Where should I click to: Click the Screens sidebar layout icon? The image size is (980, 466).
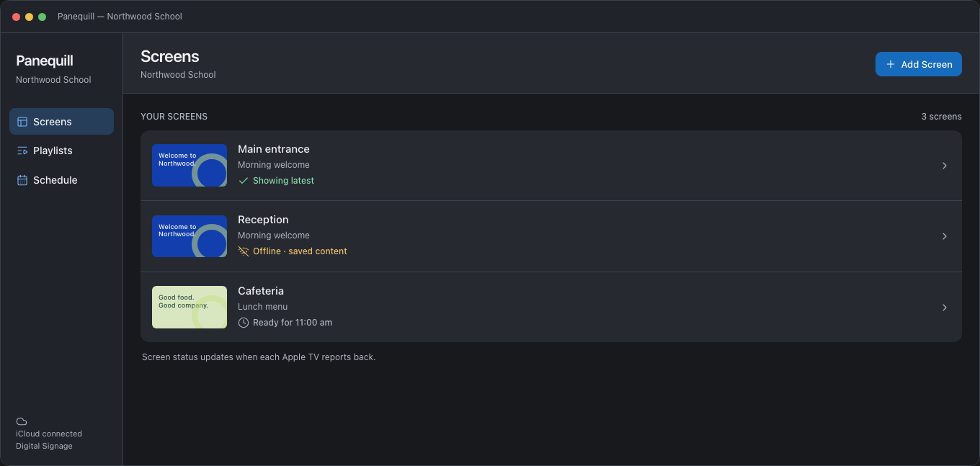22,122
